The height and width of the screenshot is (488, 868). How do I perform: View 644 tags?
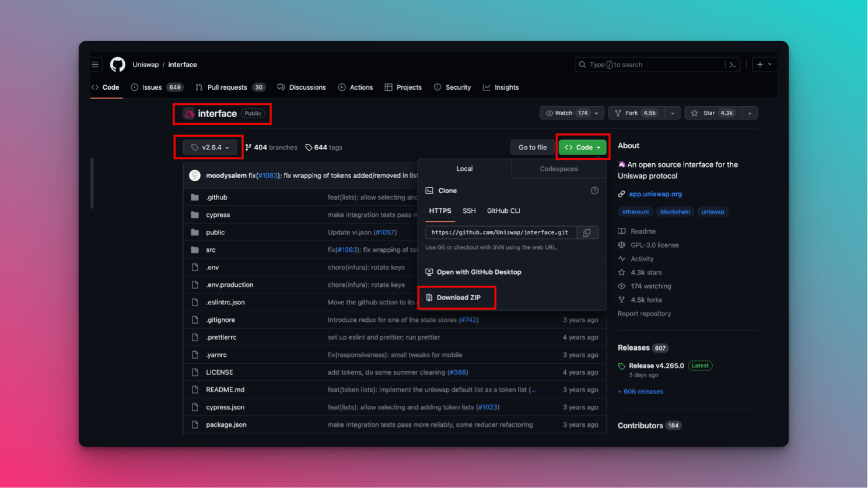coord(324,148)
